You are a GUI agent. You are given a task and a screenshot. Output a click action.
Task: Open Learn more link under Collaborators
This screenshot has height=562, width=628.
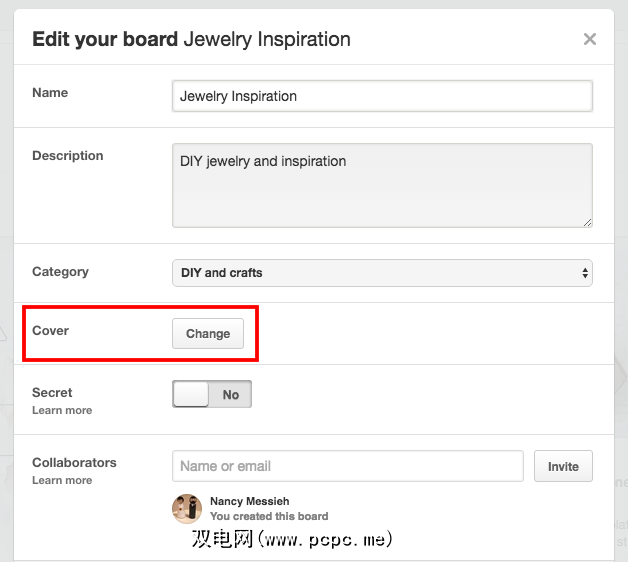62,480
